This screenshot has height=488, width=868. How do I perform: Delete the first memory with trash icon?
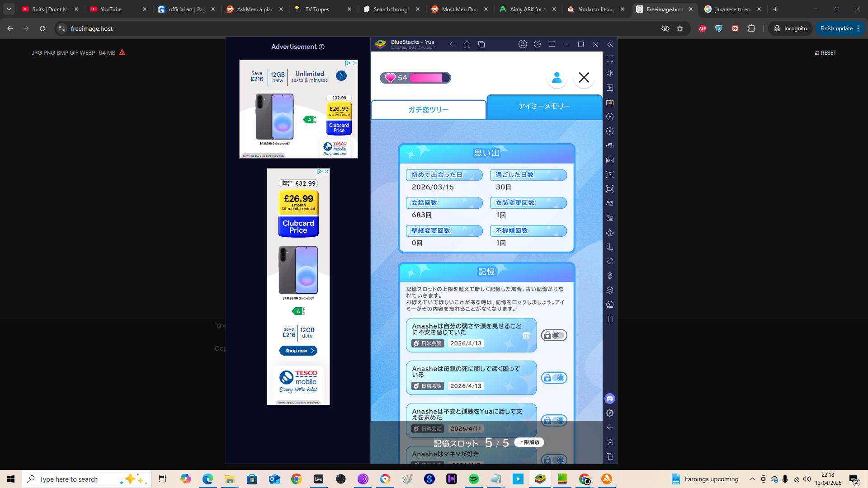tap(526, 335)
